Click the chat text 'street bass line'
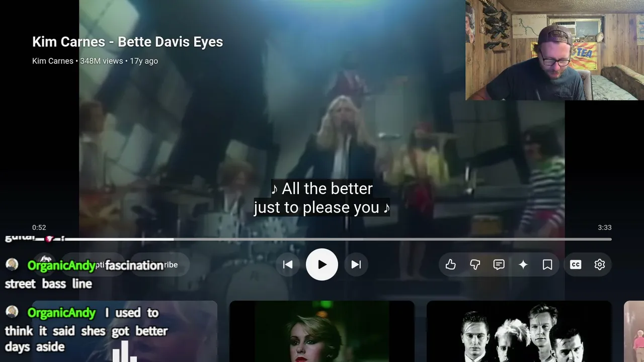 click(x=48, y=284)
